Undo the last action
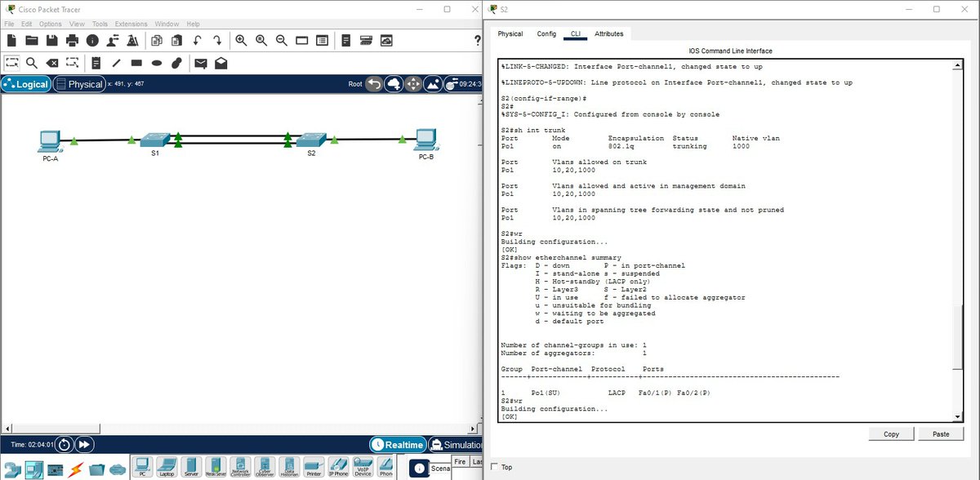This screenshot has width=980, height=480. [x=198, y=40]
